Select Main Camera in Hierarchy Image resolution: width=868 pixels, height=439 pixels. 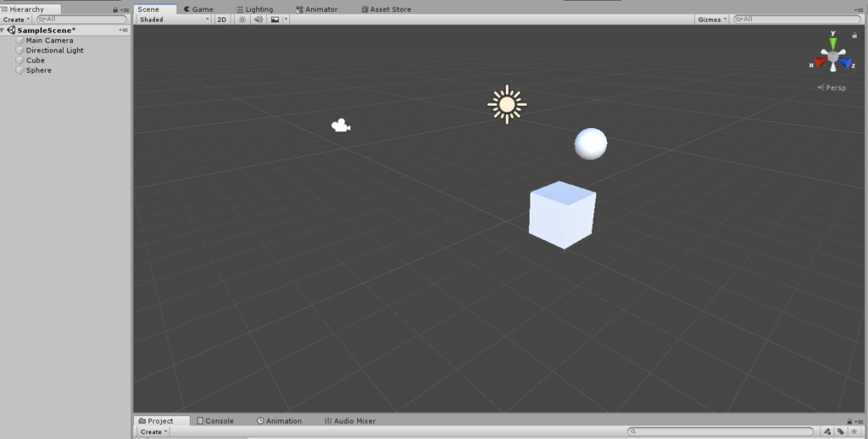49,41
